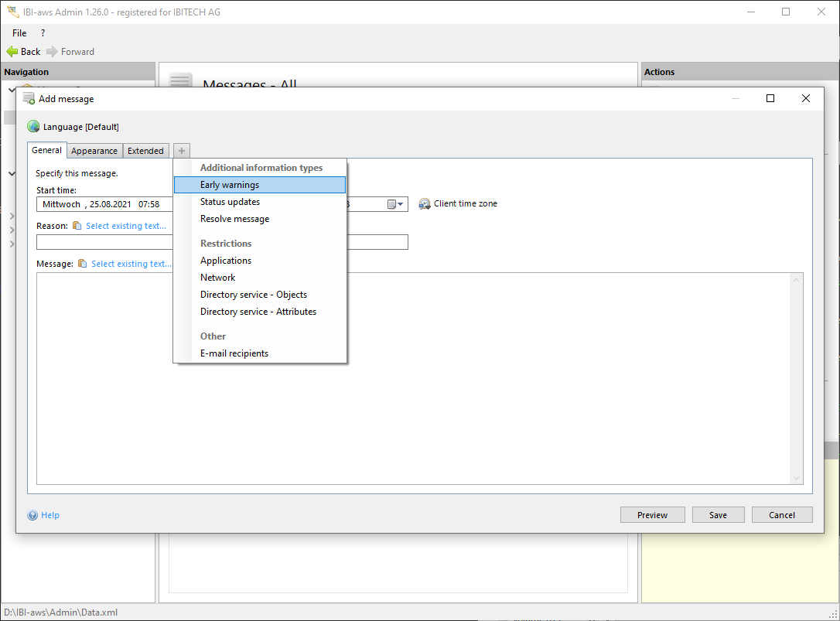This screenshot has width=840, height=621.
Task: Open the calendar dropdown for end time
Action: (x=395, y=204)
